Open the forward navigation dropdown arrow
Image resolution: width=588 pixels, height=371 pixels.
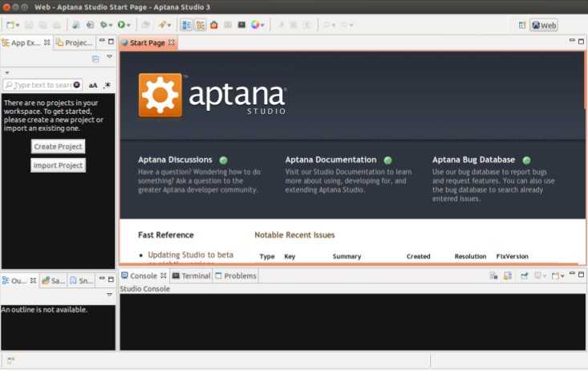(x=351, y=26)
